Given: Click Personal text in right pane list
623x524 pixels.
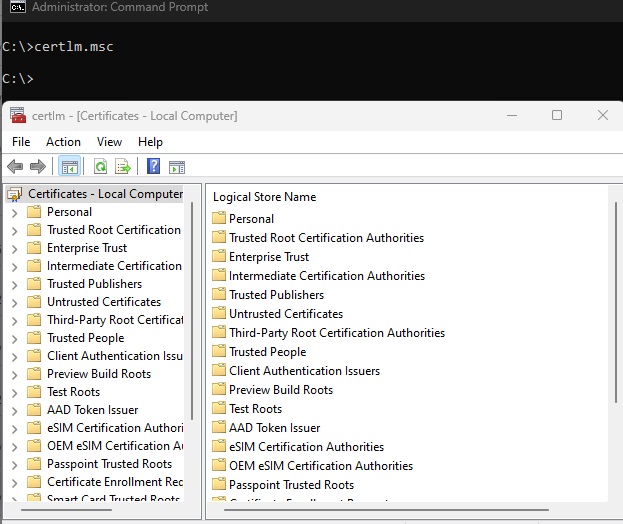Looking at the screenshot, I should 252,218.
